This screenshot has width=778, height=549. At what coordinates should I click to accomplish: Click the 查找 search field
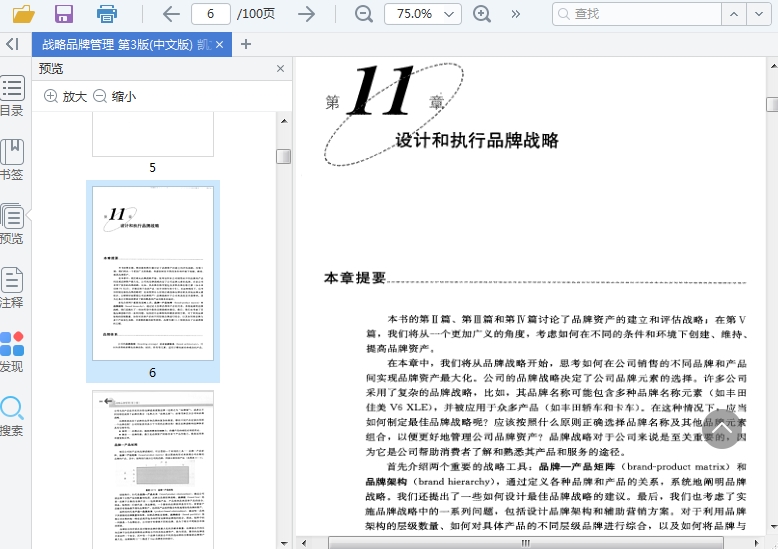[x=637, y=14]
